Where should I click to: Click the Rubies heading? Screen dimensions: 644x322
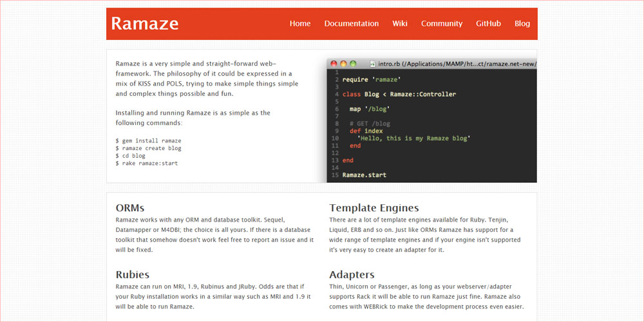click(x=132, y=274)
